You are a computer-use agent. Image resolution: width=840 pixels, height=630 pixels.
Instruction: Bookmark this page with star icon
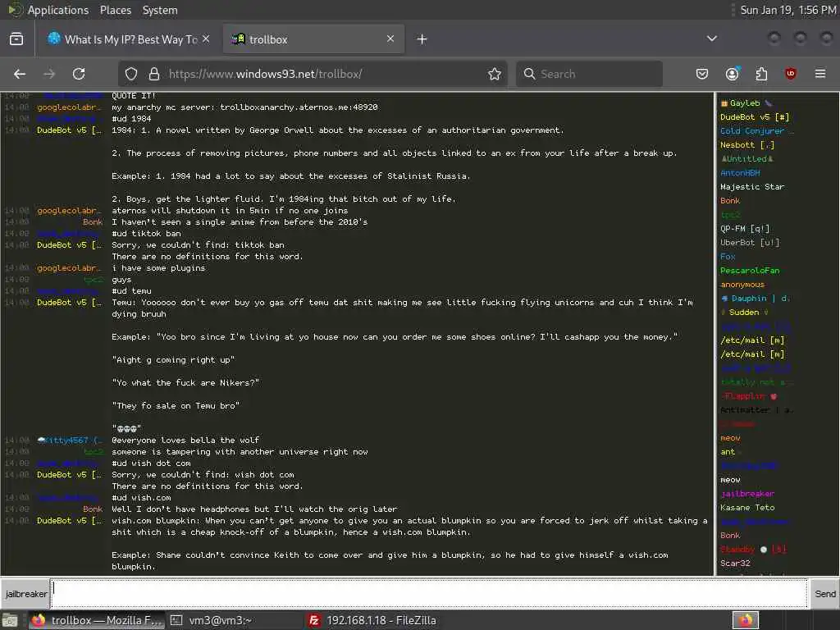[495, 74]
